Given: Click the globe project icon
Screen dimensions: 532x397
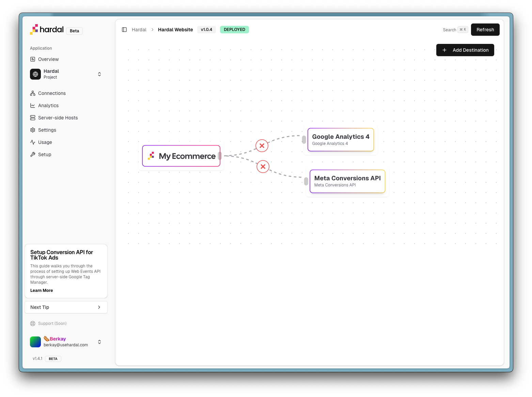Looking at the screenshot, I should [35, 74].
